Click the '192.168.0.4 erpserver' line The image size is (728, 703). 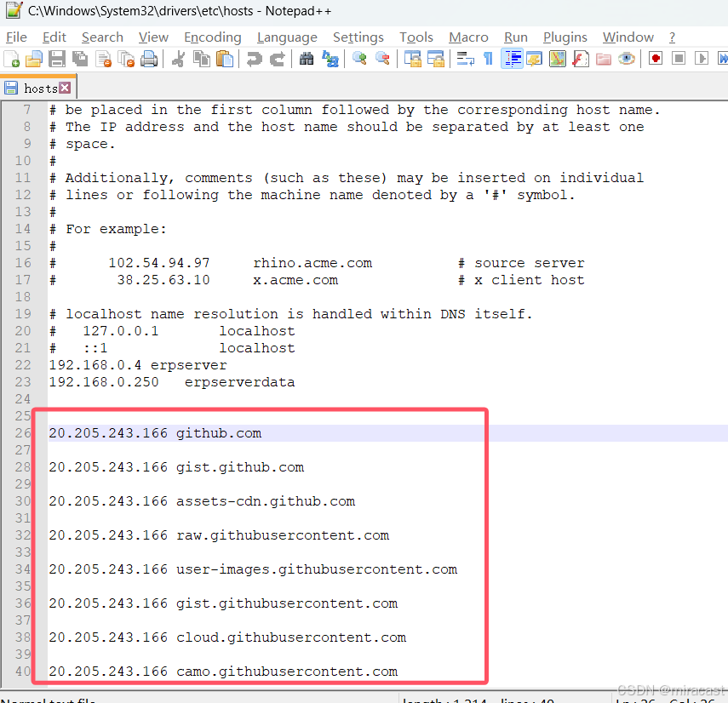pyautogui.click(x=138, y=365)
